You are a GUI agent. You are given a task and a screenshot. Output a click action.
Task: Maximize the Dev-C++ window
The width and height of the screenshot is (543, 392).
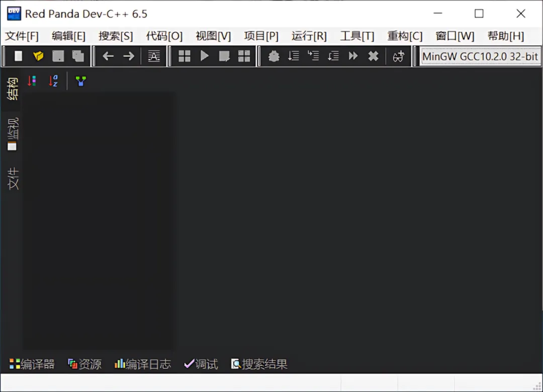click(x=479, y=14)
